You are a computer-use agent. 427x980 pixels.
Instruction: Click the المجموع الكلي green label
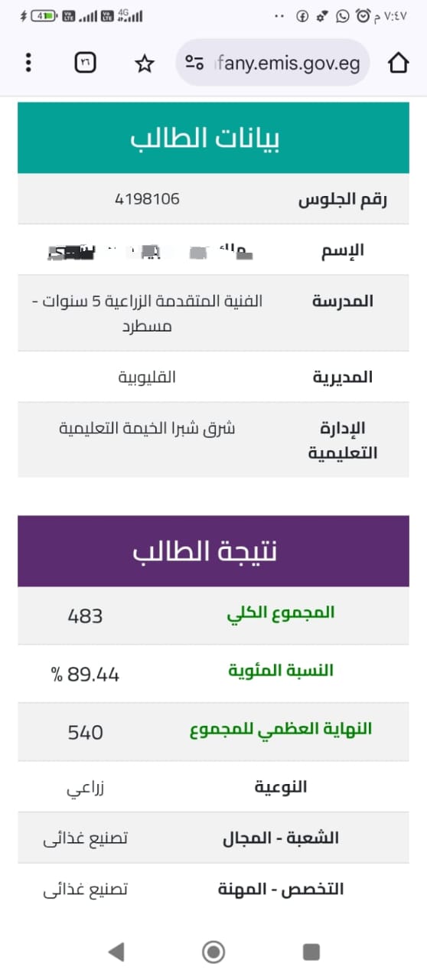281,613
